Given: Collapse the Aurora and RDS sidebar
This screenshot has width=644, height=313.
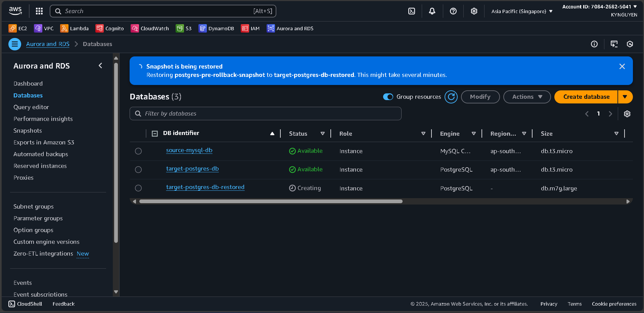Looking at the screenshot, I should click(100, 66).
